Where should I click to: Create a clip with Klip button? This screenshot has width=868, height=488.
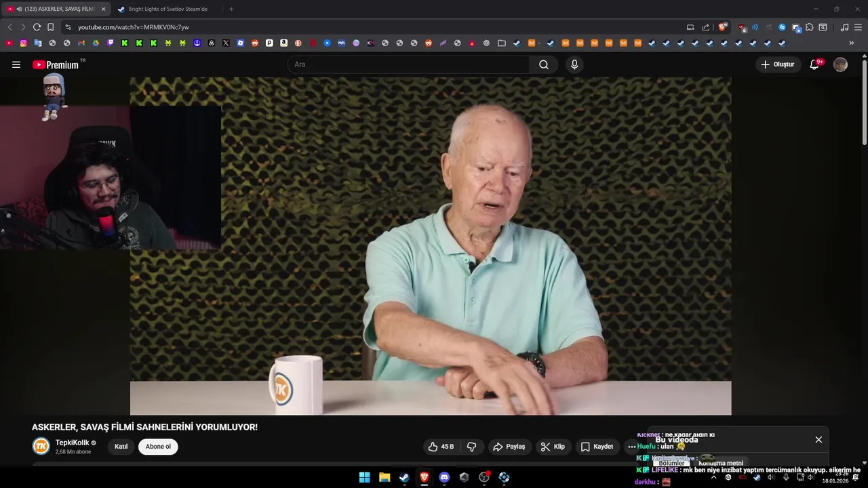click(x=553, y=447)
